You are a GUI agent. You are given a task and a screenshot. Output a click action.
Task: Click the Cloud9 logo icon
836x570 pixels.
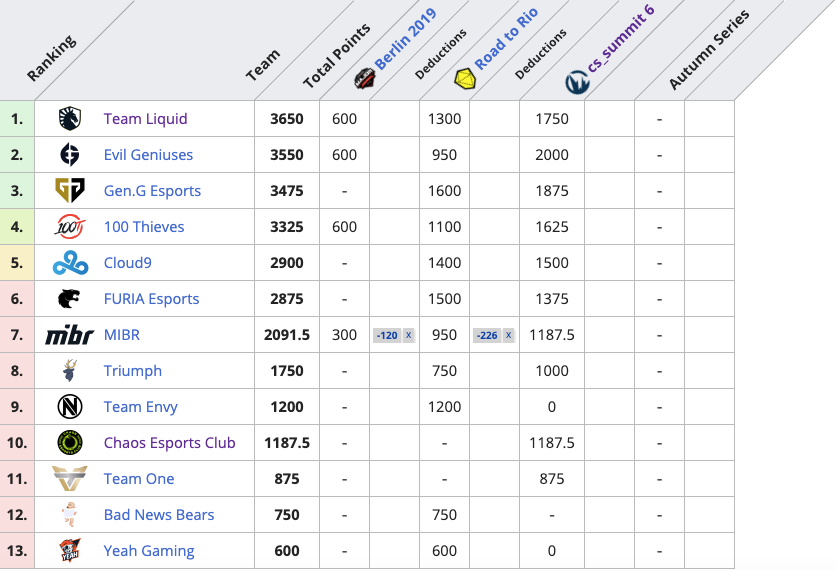[x=70, y=263]
